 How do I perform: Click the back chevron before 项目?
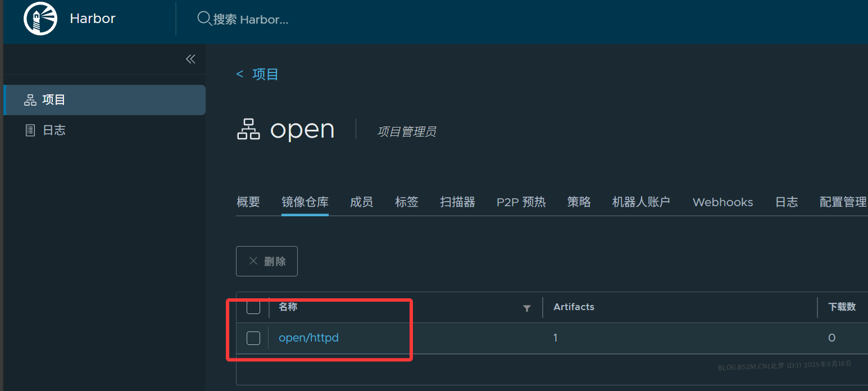(239, 74)
